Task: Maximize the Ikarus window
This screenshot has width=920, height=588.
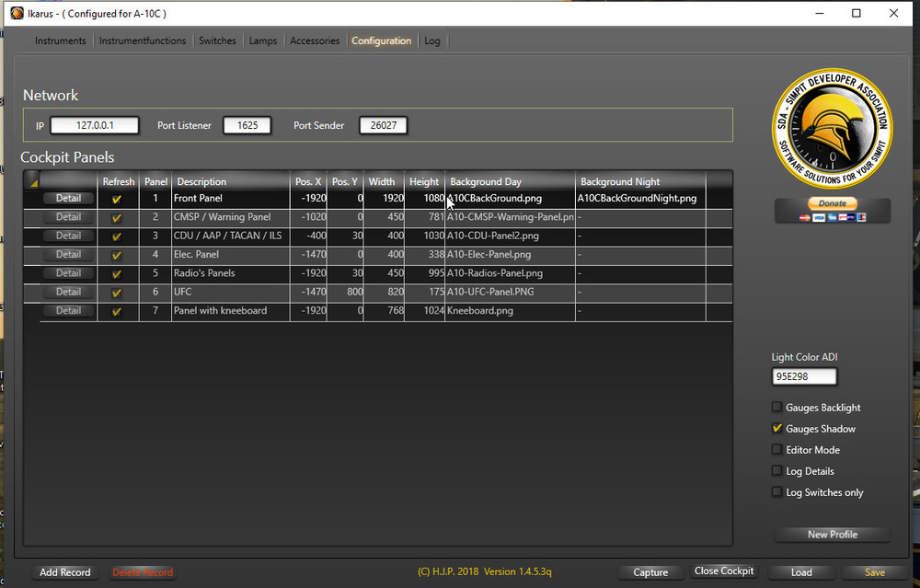Action: coord(856,13)
